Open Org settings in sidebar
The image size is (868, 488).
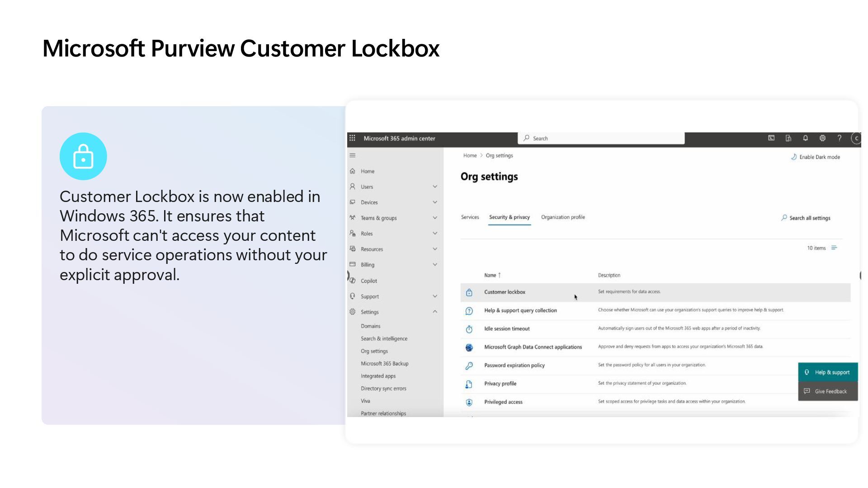[x=374, y=351]
